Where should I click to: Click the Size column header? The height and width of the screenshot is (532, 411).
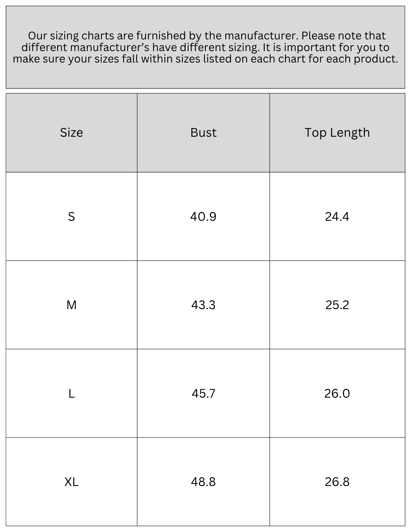click(71, 132)
